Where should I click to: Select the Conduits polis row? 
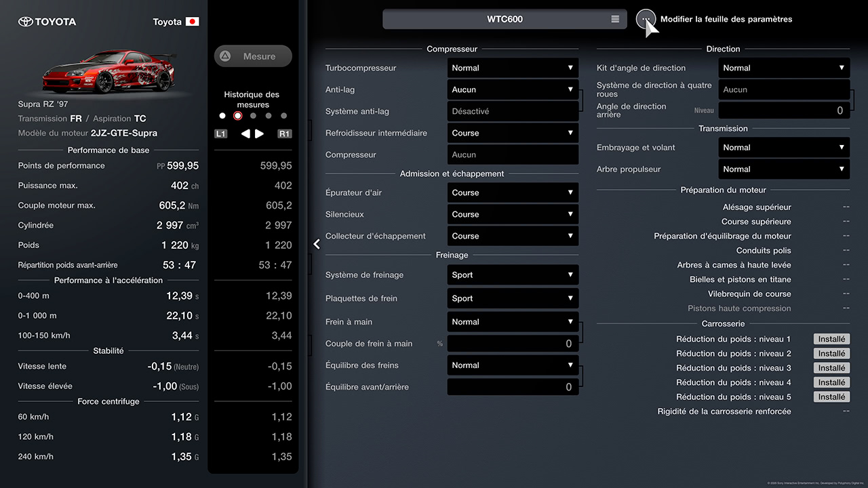click(x=723, y=251)
